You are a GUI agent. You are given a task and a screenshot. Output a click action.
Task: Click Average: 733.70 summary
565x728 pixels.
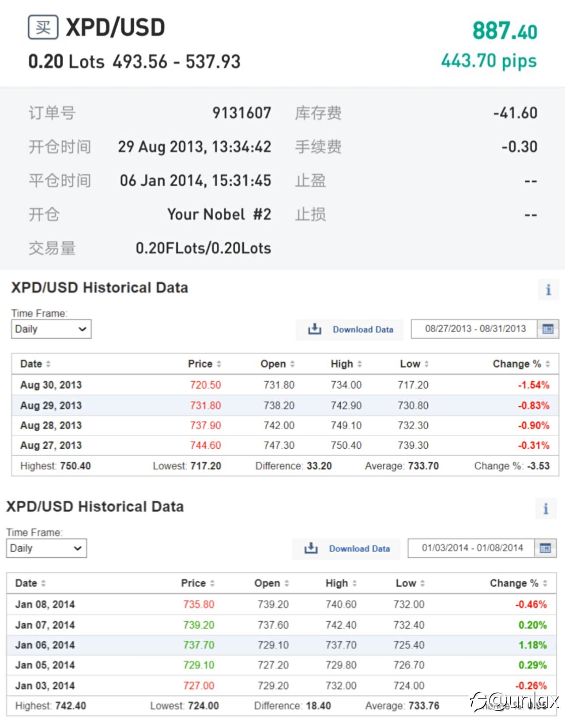coord(402,466)
